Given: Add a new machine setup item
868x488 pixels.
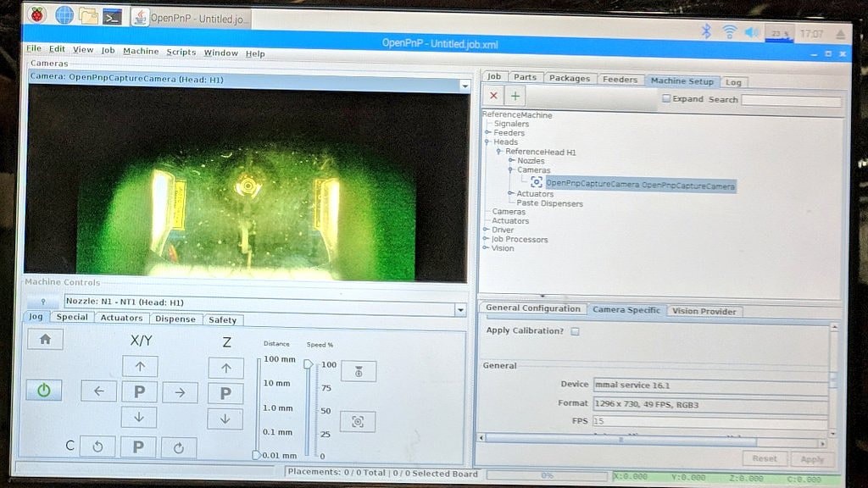Looking at the screenshot, I should click(515, 97).
